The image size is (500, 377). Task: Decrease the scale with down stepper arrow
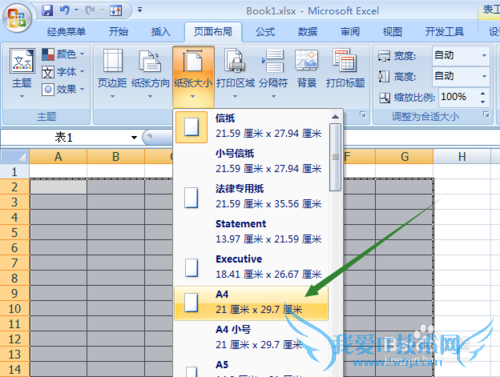tap(483, 101)
